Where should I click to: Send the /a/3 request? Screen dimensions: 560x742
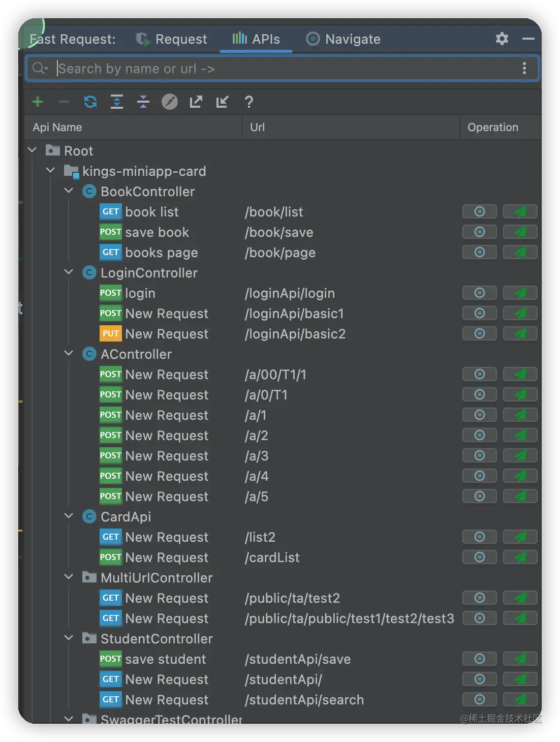pyautogui.click(x=520, y=455)
